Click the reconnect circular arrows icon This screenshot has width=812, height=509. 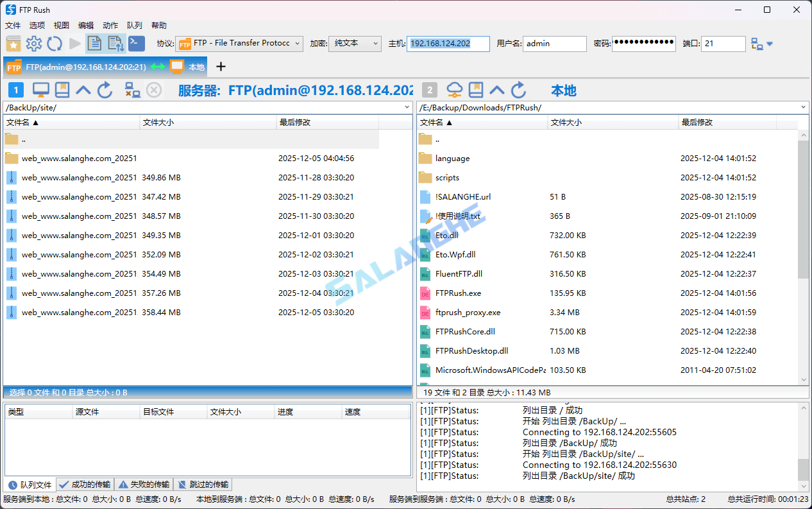click(x=55, y=44)
